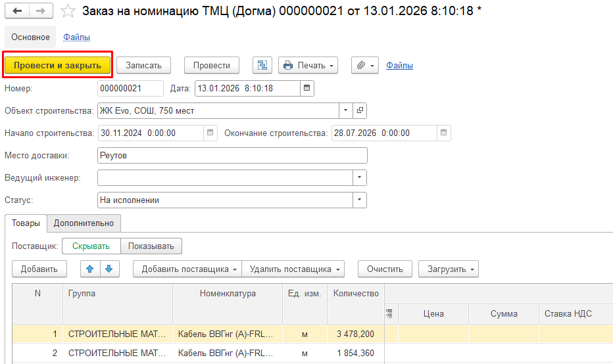Open calendar for Окончание строительства date
This screenshot has width=613, height=364.
pyautogui.click(x=444, y=133)
